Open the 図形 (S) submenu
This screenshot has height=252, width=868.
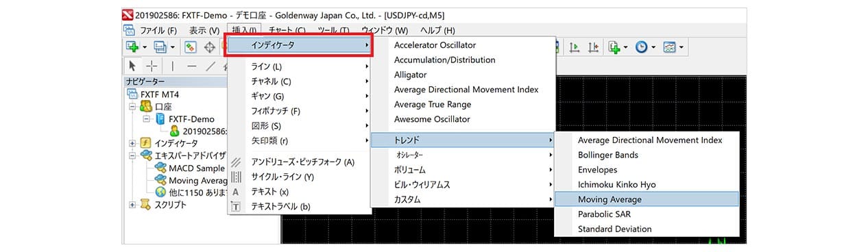(300, 126)
